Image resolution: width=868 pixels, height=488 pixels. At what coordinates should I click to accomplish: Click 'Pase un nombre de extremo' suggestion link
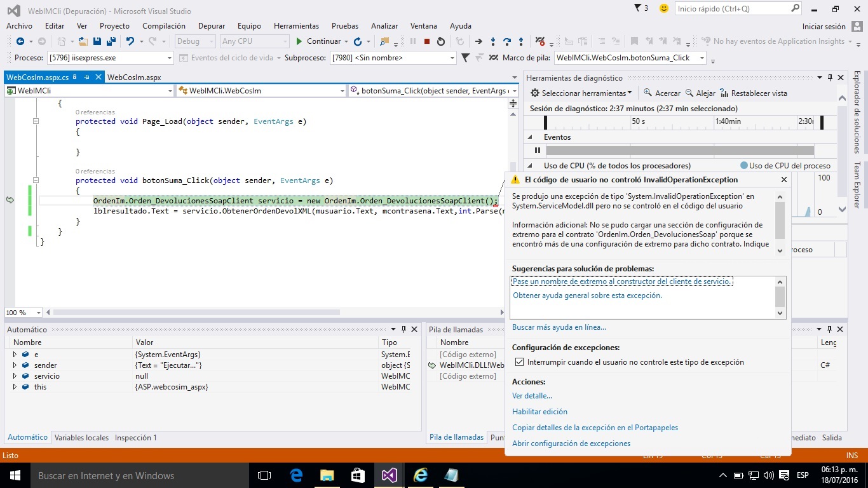pyautogui.click(x=623, y=281)
